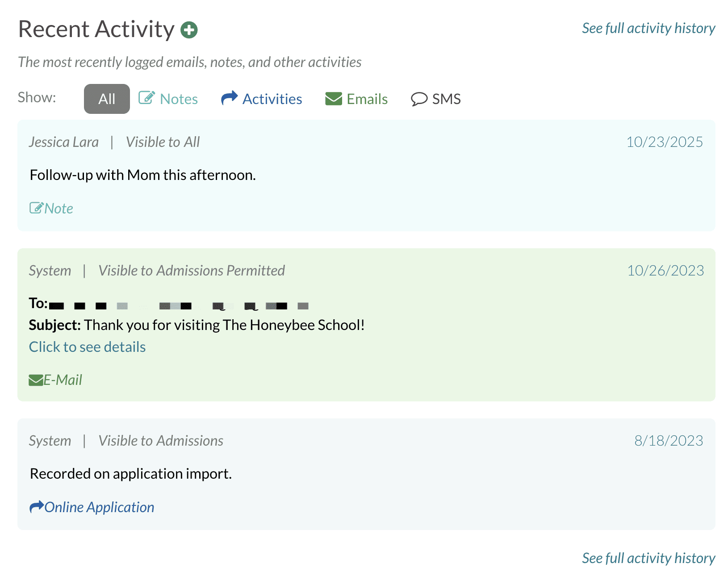Follow the Online Application link
Screen dimensions: 728x576
click(99, 506)
